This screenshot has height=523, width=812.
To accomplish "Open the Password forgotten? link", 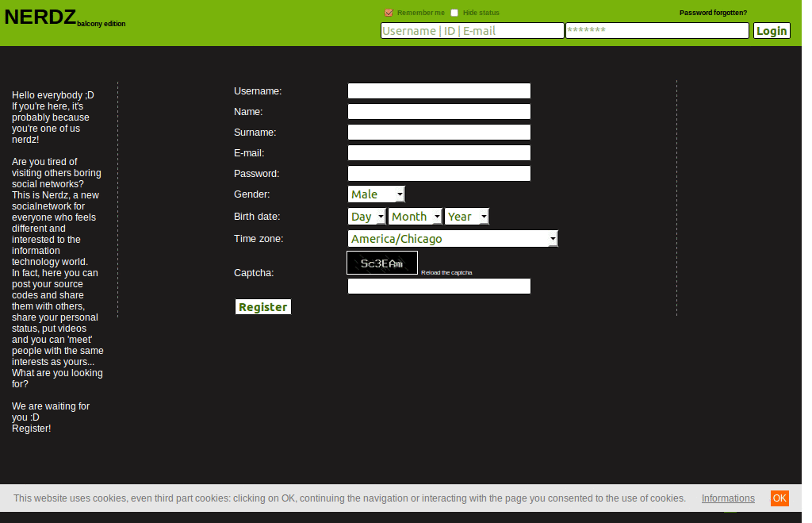I will point(713,13).
